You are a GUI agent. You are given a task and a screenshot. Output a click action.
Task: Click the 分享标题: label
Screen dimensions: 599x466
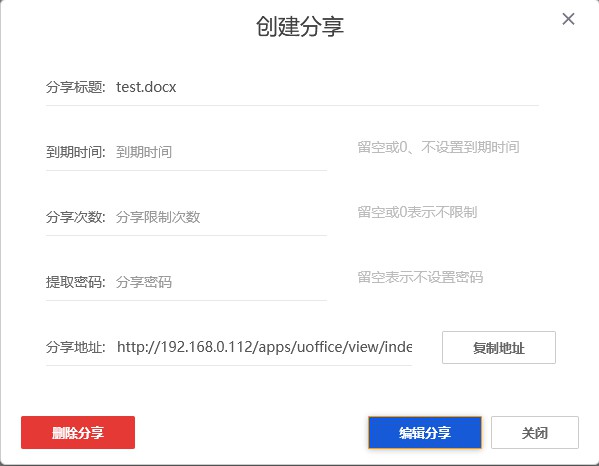pos(76,87)
